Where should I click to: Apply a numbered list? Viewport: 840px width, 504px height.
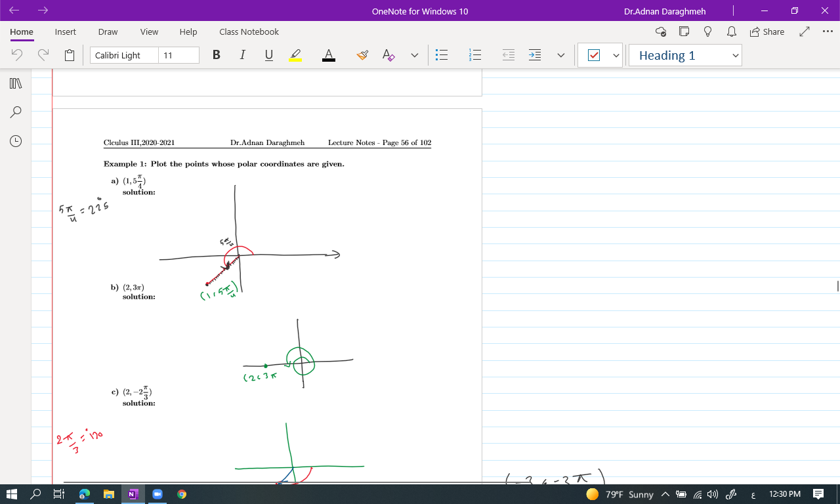click(475, 55)
